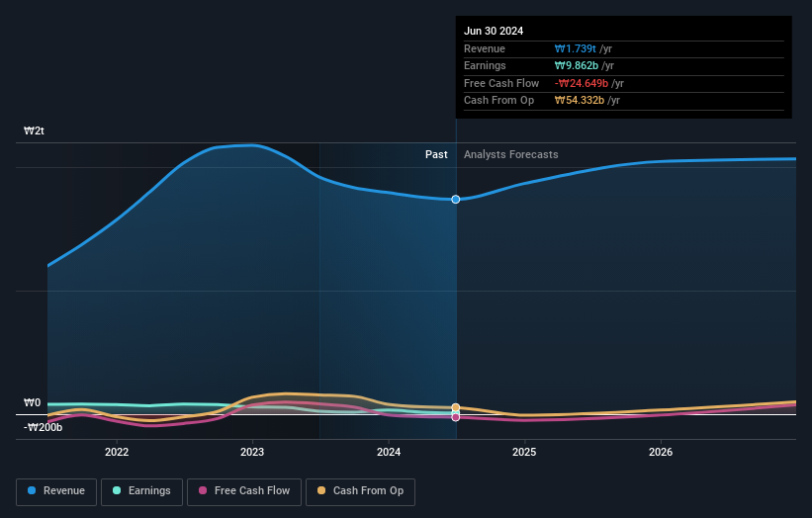The height and width of the screenshot is (518, 812).
Task: Toggle the Cash From Op legend button
Action: pos(360,491)
